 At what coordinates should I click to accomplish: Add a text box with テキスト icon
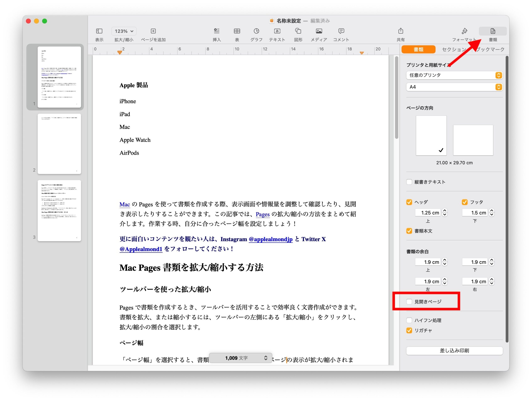coord(277,31)
